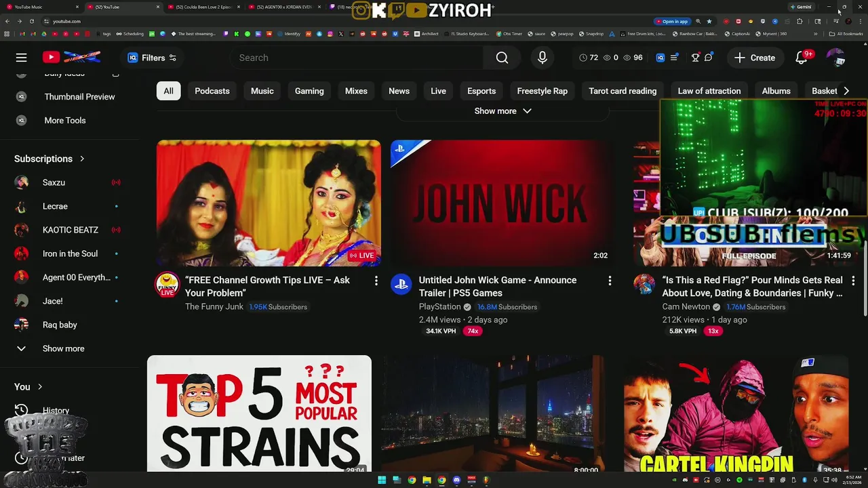The height and width of the screenshot is (488, 868).
Task: Select the News filter chip
Action: coord(399,91)
